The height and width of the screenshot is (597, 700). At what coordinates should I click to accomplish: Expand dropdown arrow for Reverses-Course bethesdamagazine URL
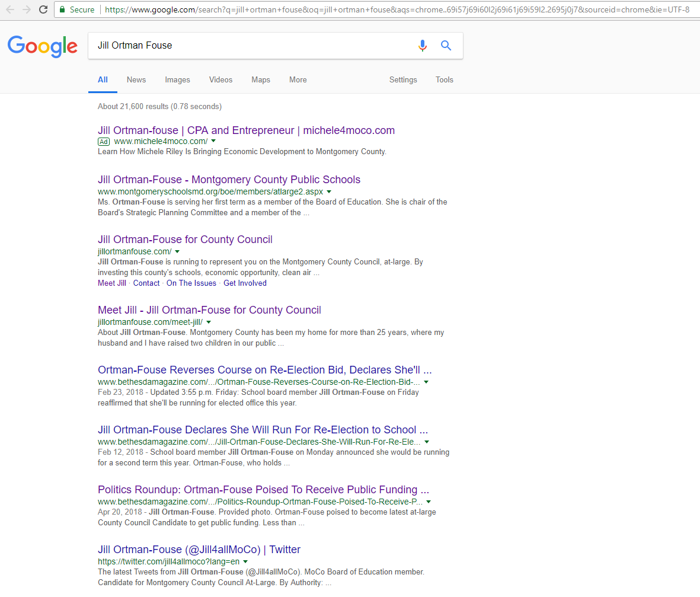426,382
